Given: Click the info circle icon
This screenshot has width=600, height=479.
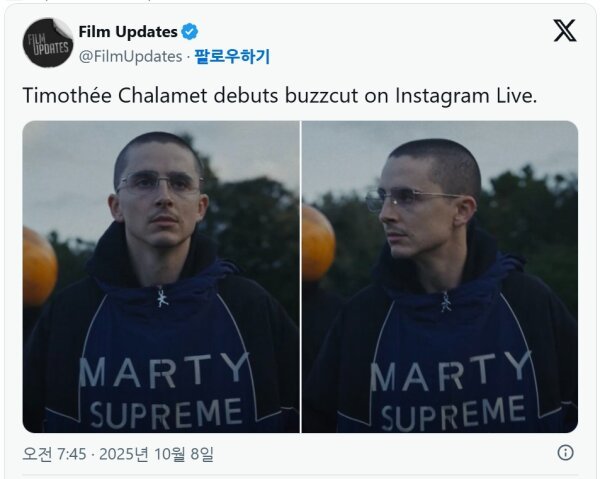Looking at the screenshot, I should pos(565,453).
